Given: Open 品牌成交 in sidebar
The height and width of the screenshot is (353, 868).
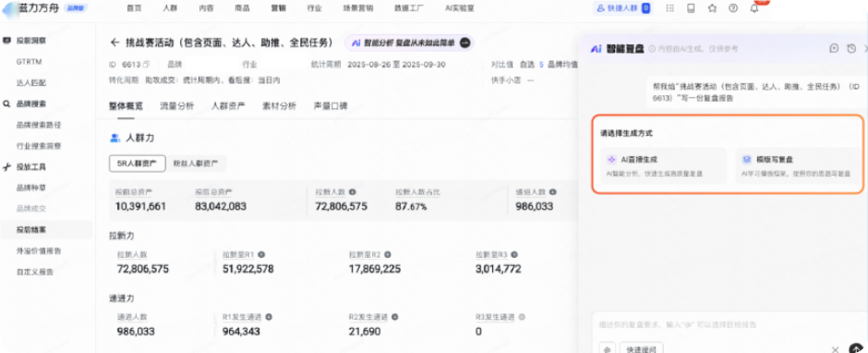Looking at the screenshot, I should tap(31, 209).
